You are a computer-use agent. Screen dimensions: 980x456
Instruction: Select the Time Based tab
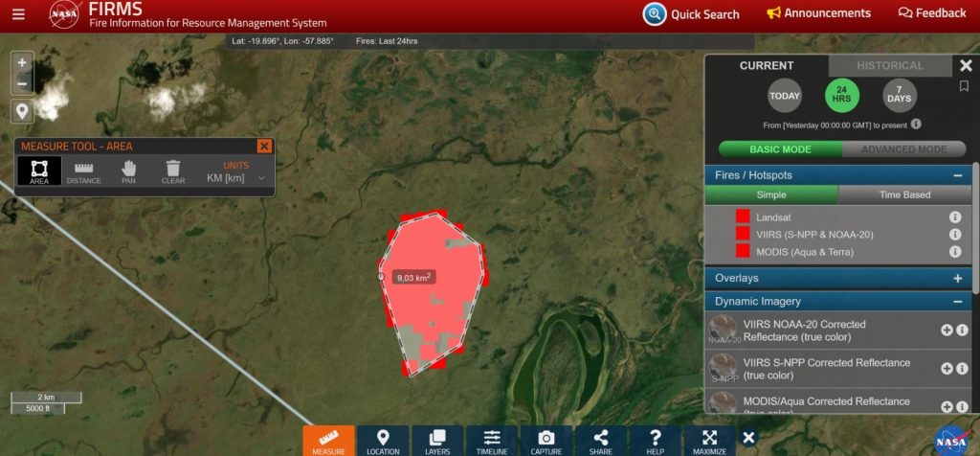coord(904,194)
